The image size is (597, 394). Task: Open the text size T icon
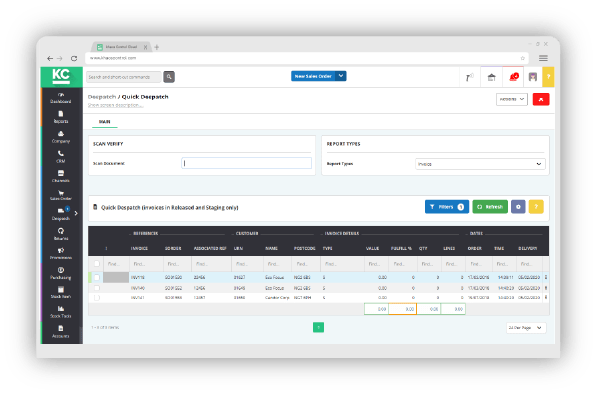click(x=469, y=77)
